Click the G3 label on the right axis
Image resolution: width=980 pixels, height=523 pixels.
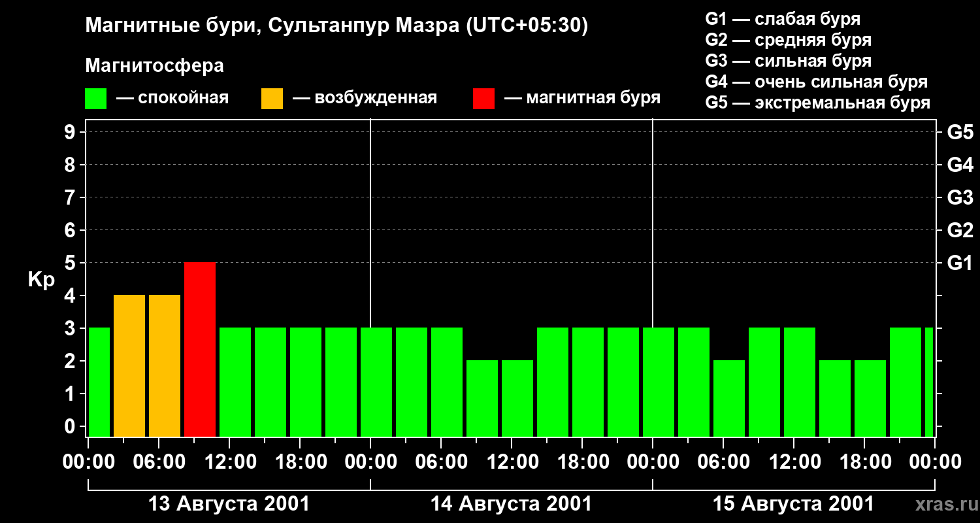(x=960, y=197)
